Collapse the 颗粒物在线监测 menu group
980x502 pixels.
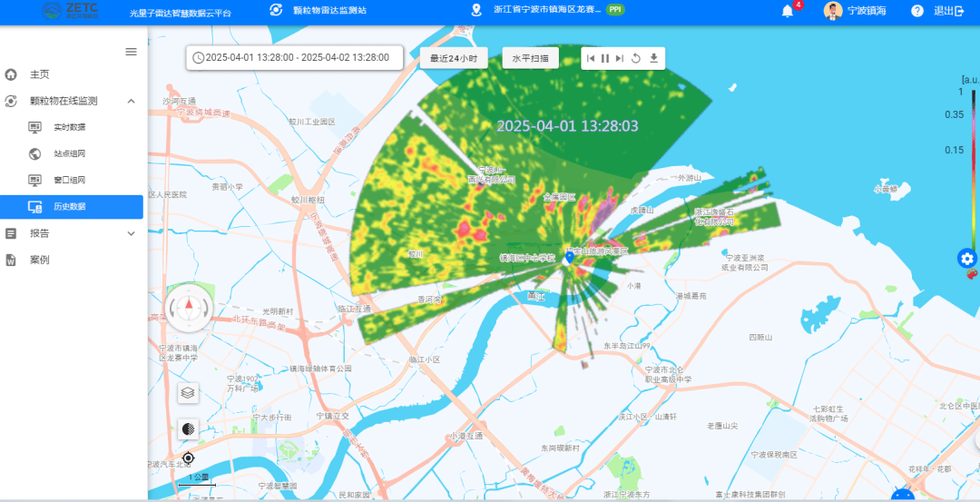click(131, 101)
